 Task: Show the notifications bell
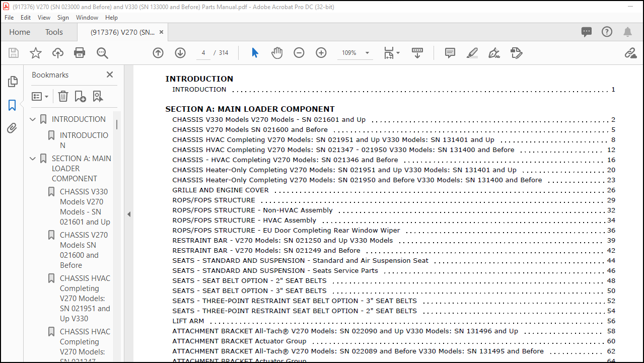coord(627,32)
